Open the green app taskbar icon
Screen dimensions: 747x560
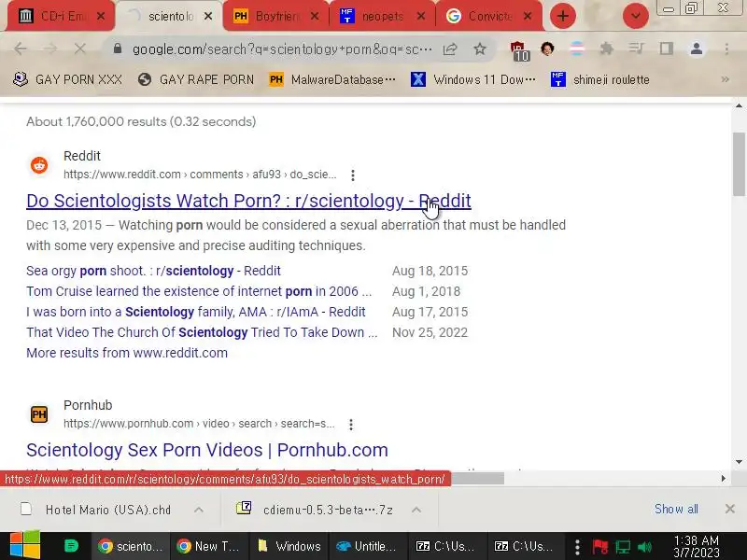coord(71,546)
